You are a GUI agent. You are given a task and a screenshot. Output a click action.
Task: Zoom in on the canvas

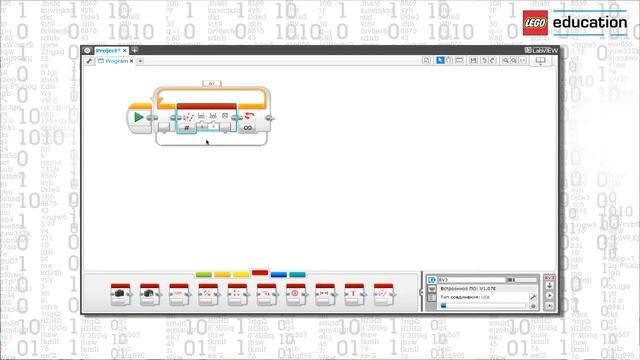point(514,60)
